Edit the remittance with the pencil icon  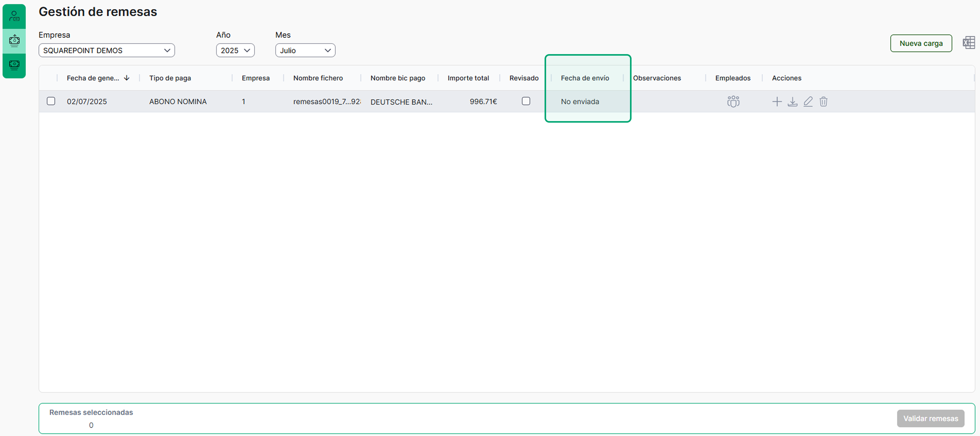click(x=808, y=101)
